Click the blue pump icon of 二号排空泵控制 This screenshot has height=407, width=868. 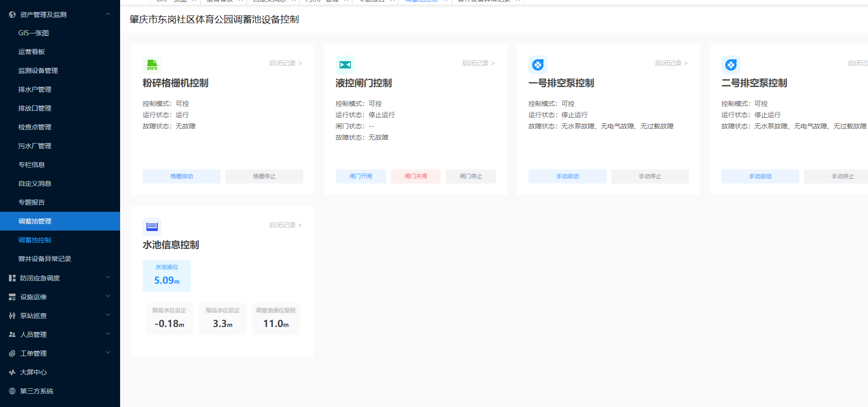click(731, 64)
